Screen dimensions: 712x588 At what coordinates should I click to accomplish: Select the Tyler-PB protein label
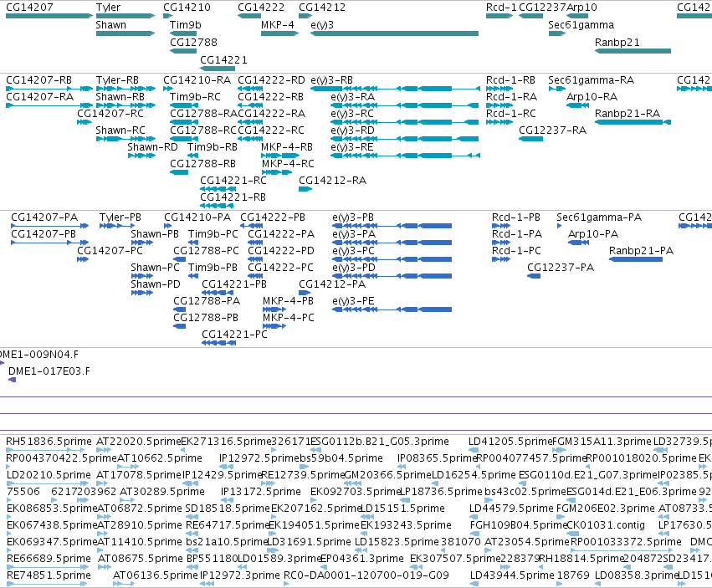coord(120,217)
